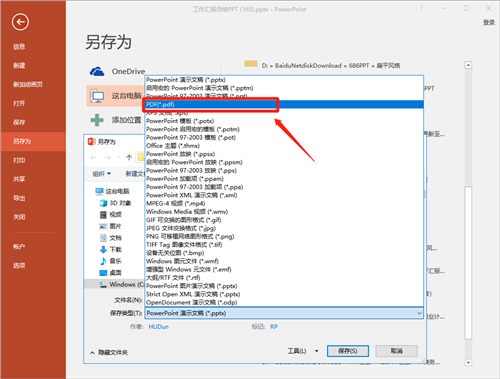
Task: Expand the 组织 dropdown
Action: [102, 174]
